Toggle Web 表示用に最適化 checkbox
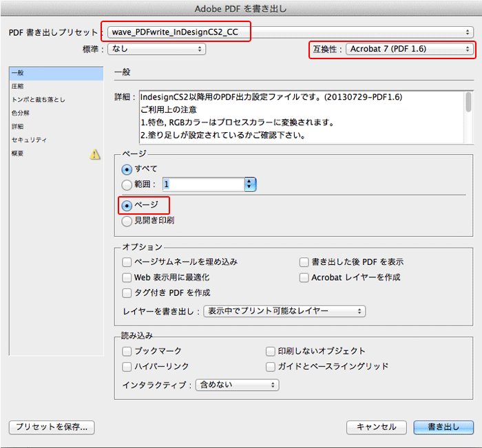This screenshot has height=448, width=482. click(x=127, y=277)
